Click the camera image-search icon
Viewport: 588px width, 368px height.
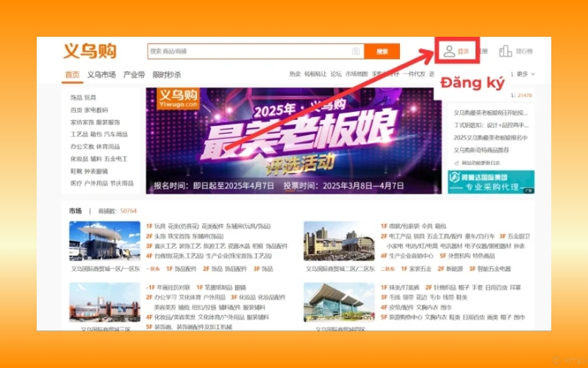click(x=356, y=51)
